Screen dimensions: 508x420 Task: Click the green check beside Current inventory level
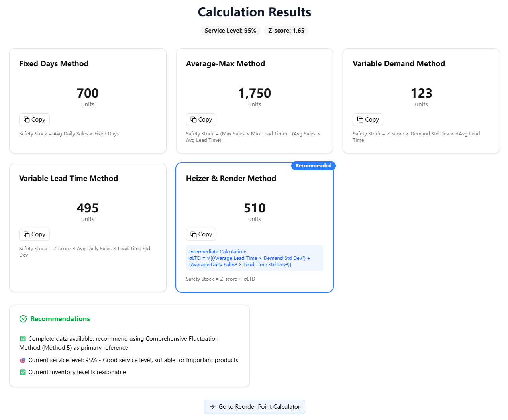[x=23, y=372]
